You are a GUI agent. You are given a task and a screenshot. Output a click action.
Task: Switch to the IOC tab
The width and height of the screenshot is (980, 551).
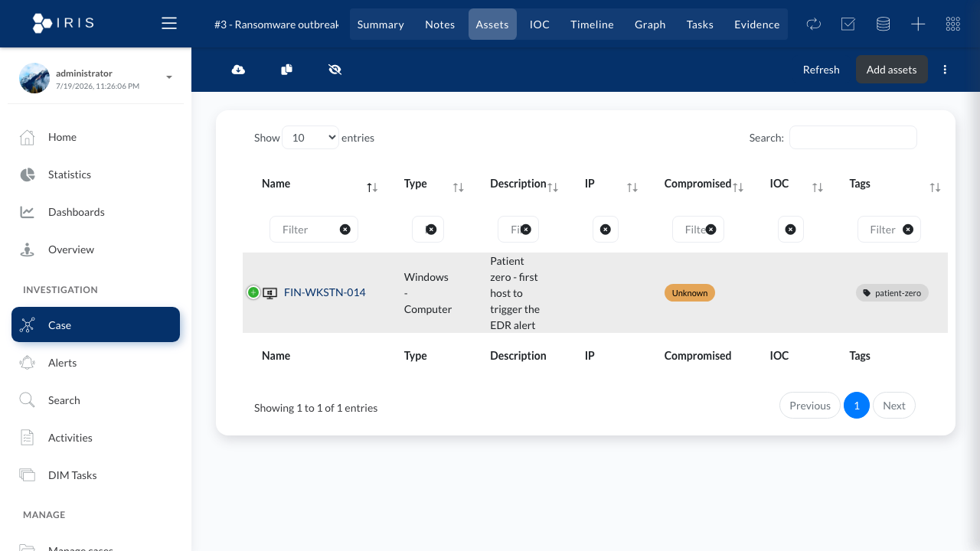(540, 24)
